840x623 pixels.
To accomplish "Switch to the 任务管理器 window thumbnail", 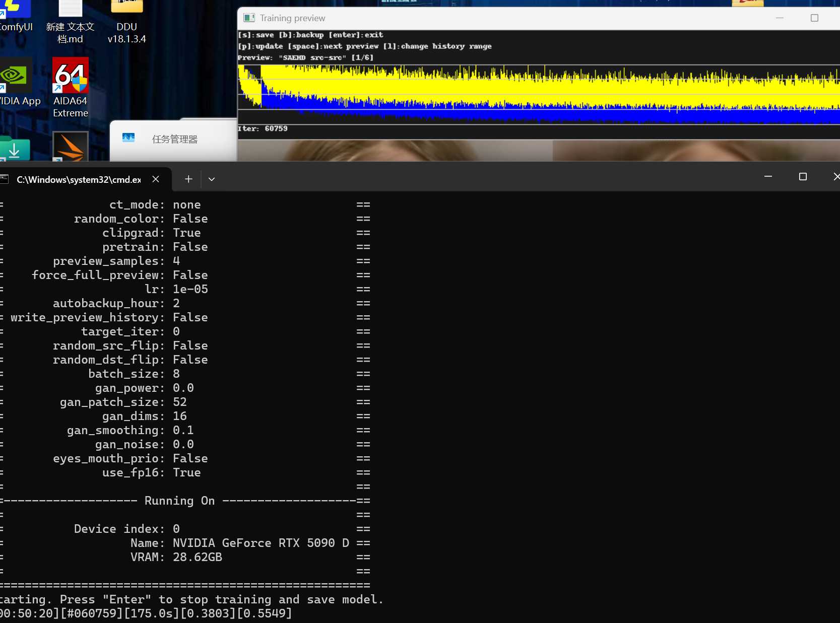I will tap(174, 140).
